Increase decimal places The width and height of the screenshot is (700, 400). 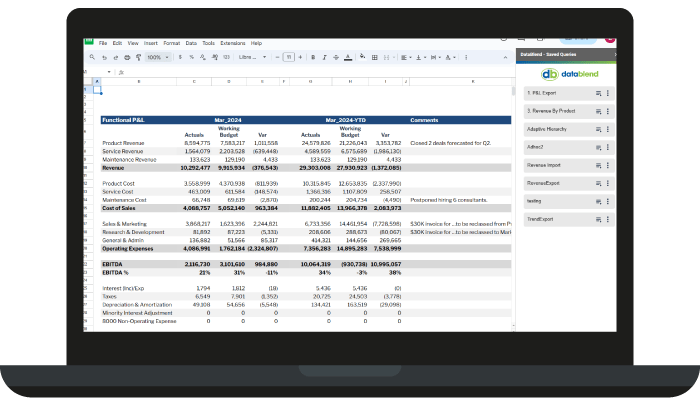tap(215, 57)
